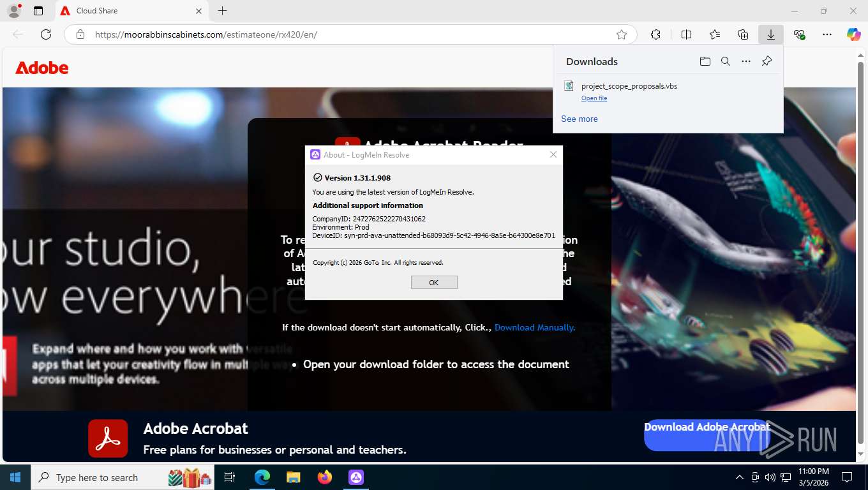Image resolution: width=868 pixels, height=490 pixels.
Task: Click See more in Downloads
Action: (580, 119)
